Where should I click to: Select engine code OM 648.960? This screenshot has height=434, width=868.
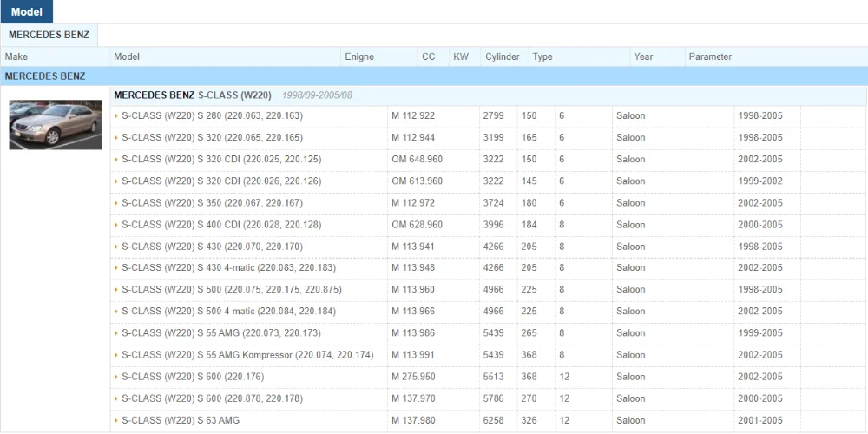[417, 160]
